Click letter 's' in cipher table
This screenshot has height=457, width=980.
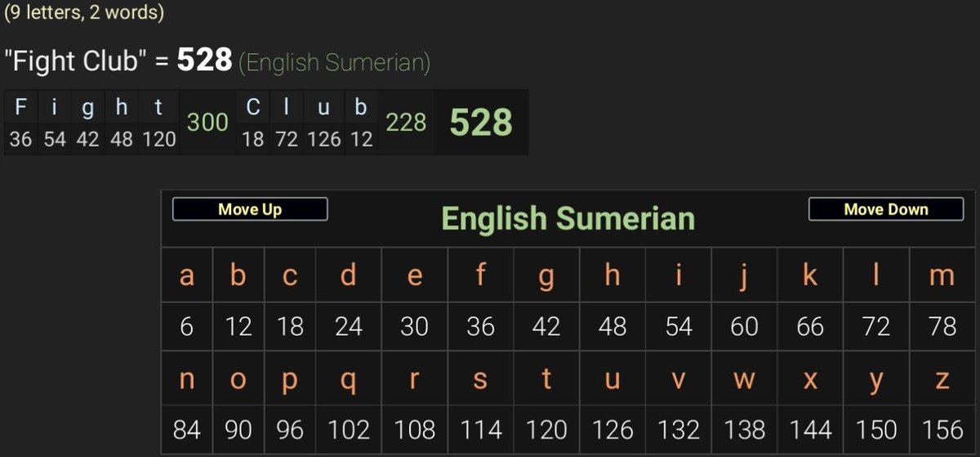coord(480,379)
